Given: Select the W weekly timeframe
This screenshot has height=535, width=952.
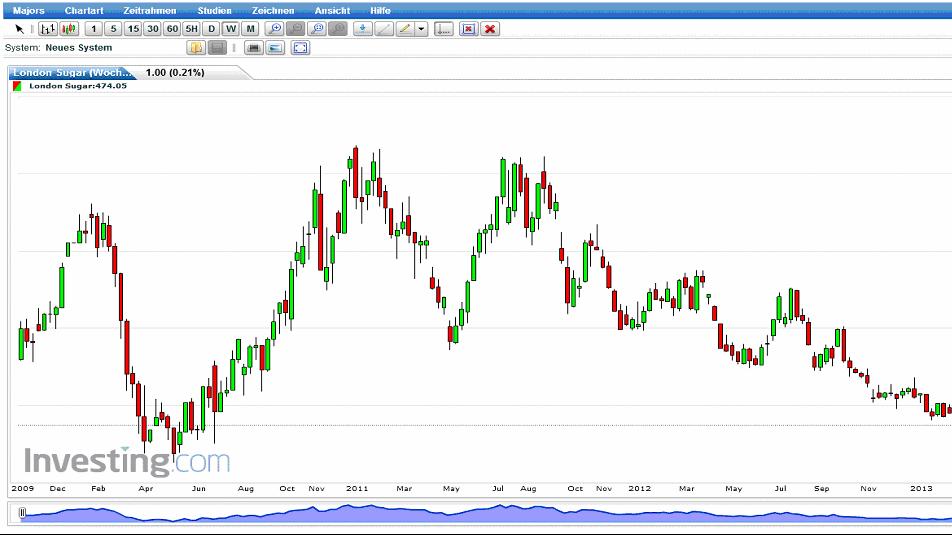Looking at the screenshot, I should [x=231, y=29].
